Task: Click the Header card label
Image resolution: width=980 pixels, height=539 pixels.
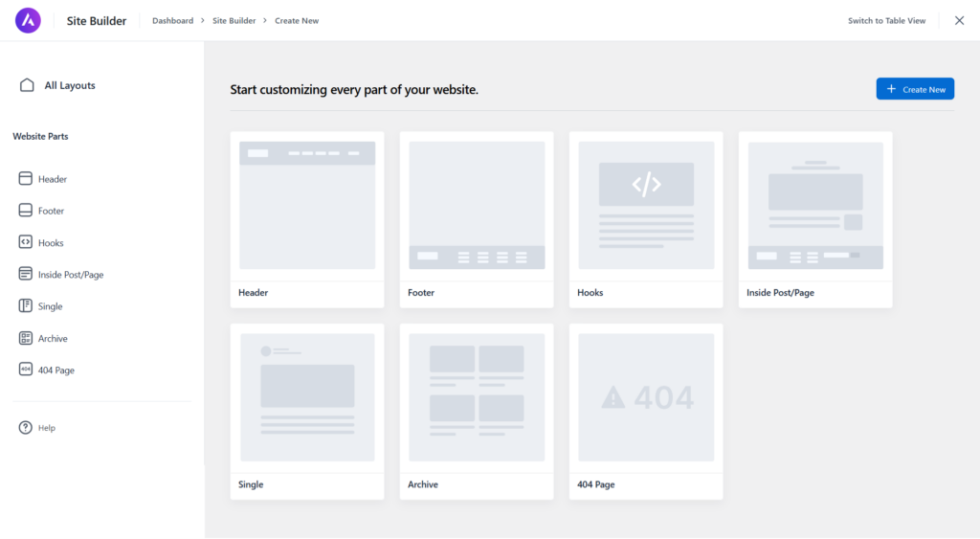Action: (x=253, y=293)
